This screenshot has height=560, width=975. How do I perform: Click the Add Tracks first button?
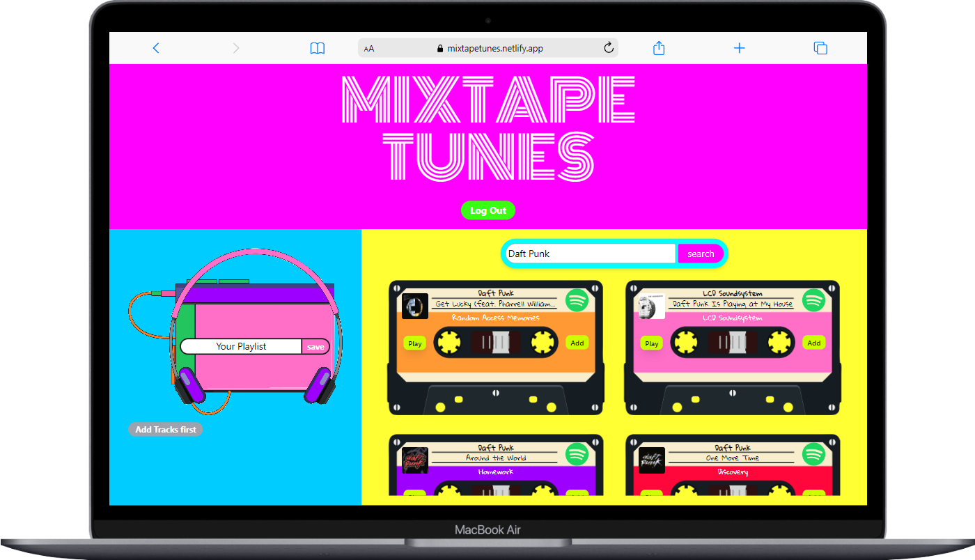pyautogui.click(x=166, y=430)
